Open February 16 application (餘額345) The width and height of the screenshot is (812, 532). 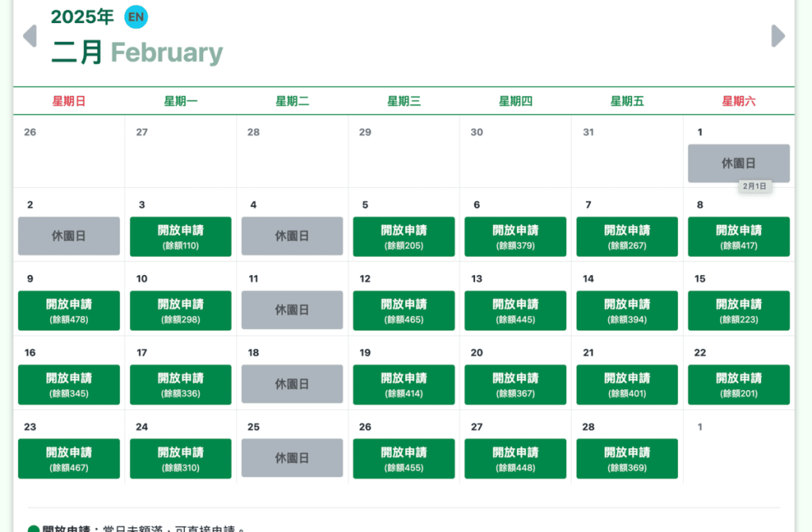coord(69,384)
